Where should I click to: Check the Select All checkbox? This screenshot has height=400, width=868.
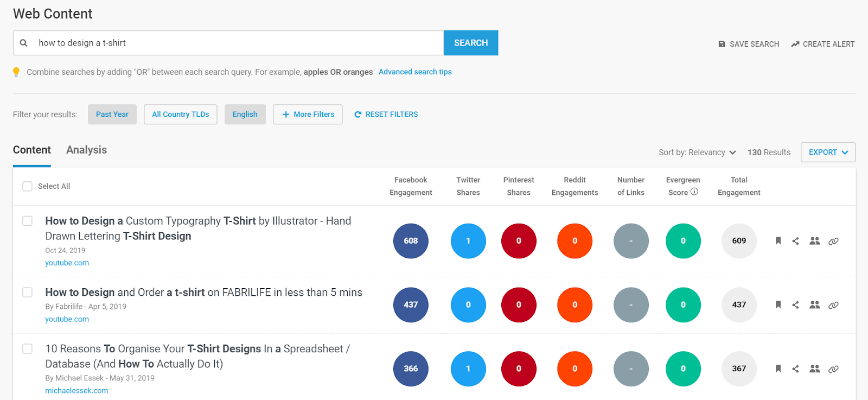28,186
